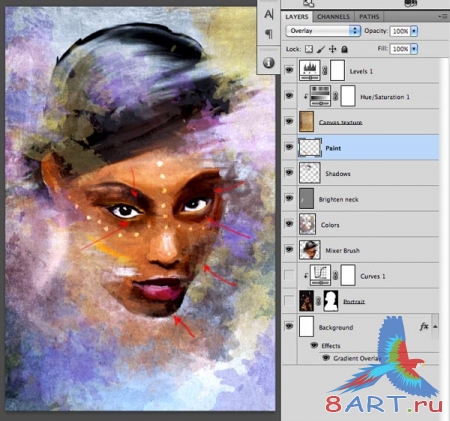Show the Portrait layer
Viewport: 450px width, 421px height.
coord(289,301)
